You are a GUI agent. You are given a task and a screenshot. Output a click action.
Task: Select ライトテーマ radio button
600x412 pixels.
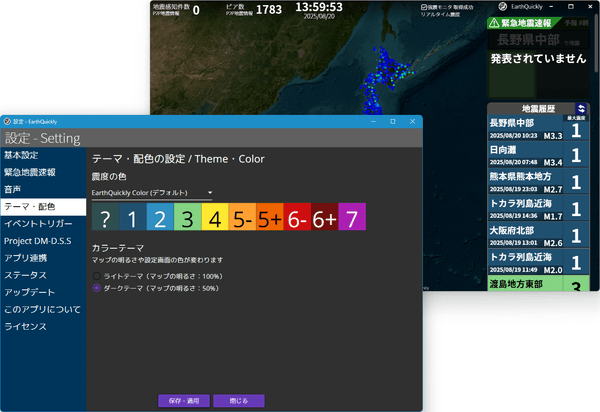coord(97,276)
